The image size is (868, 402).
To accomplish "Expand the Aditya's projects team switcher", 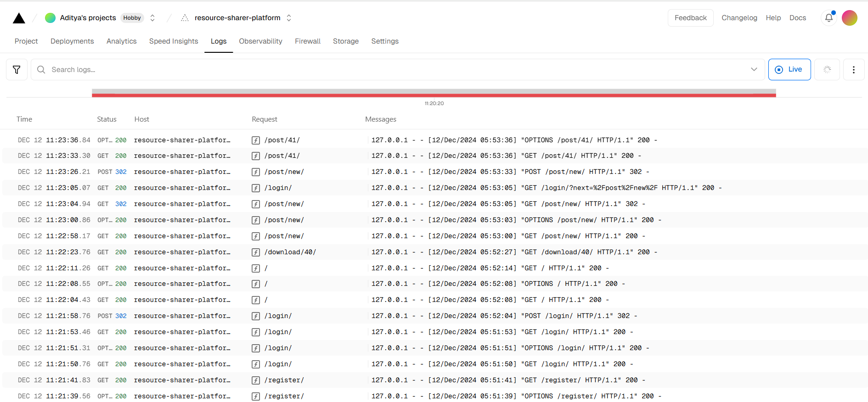I will (x=152, y=18).
